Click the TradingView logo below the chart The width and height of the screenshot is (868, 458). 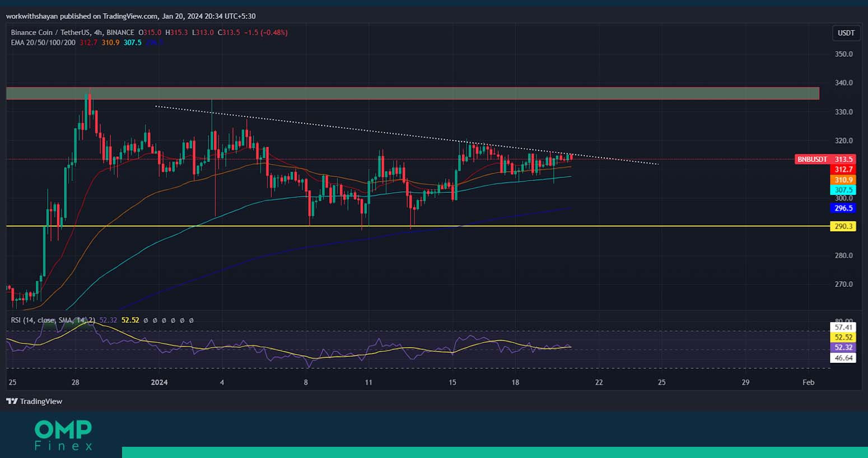pyautogui.click(x=34, y=401)
